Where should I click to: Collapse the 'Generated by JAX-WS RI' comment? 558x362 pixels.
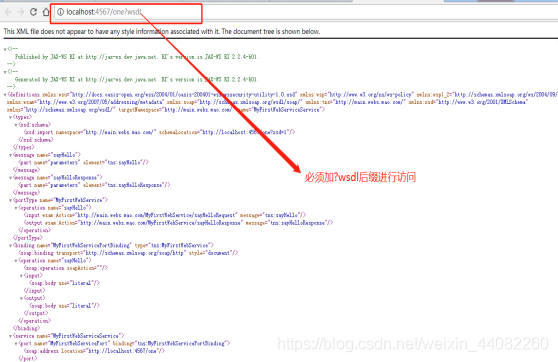(x=5, y=72)
